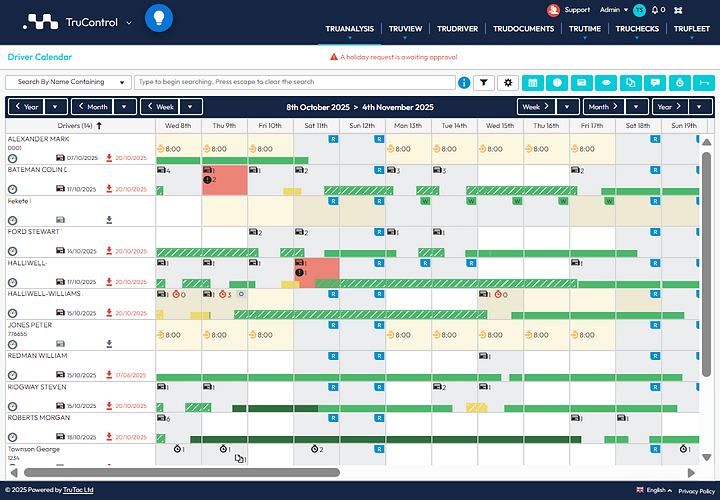
Task: Go back one Week
Action: [x=161, y=107]
